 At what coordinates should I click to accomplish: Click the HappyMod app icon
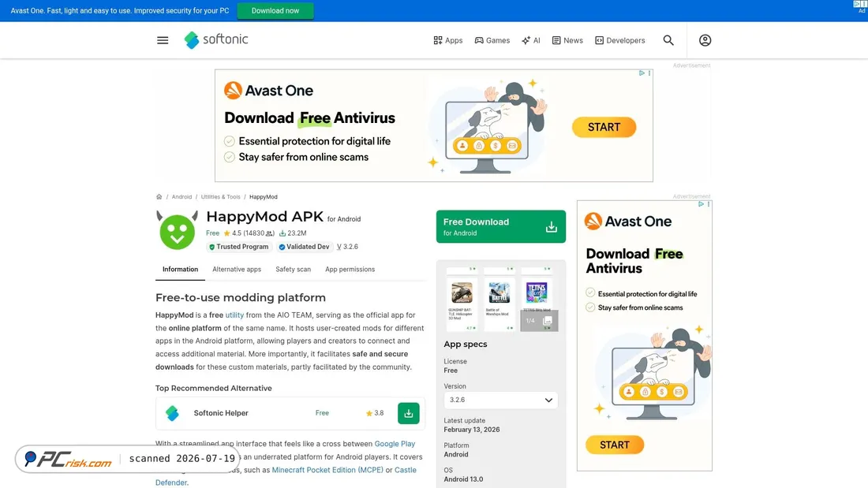177,230
